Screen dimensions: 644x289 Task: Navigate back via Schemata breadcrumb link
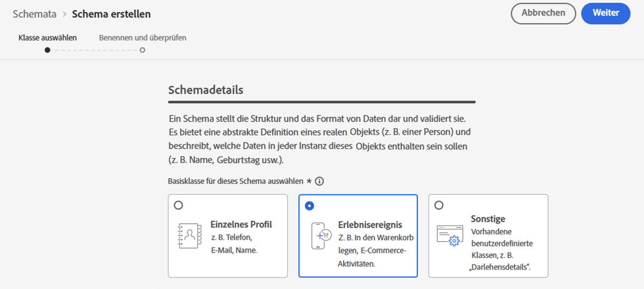point(34,14)
